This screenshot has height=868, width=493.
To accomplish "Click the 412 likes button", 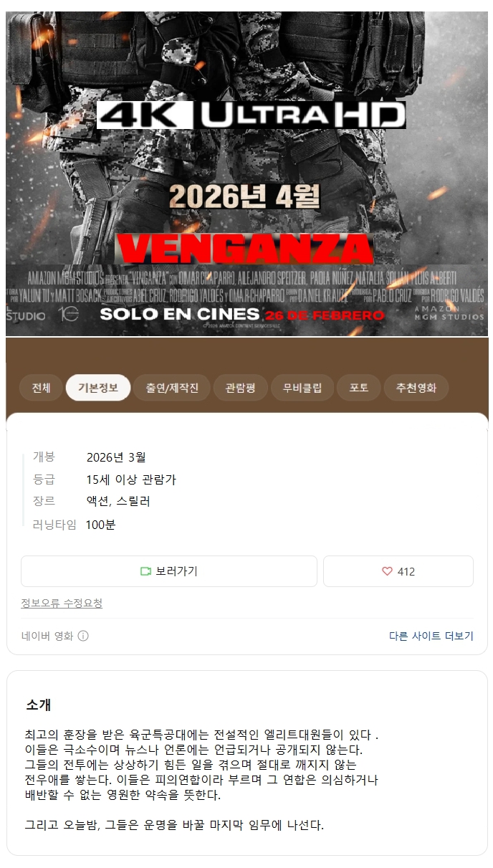I will (x=398, y=571).
